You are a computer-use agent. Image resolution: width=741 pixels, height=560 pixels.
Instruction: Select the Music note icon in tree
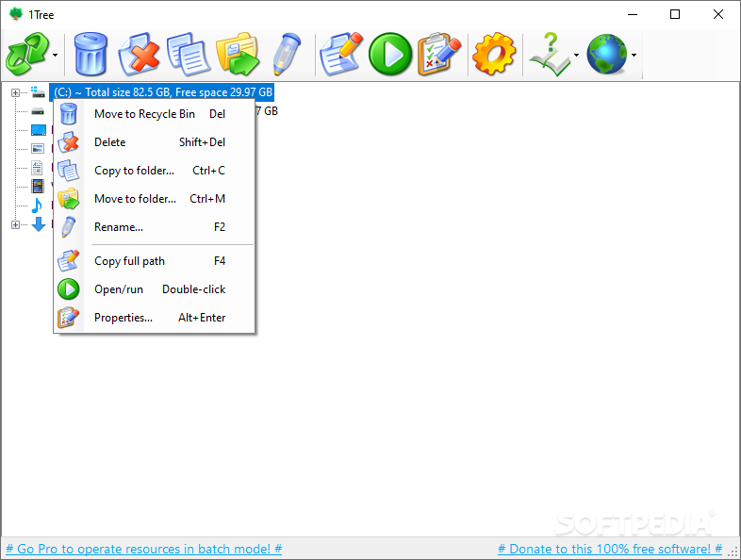tap(37, 206)
